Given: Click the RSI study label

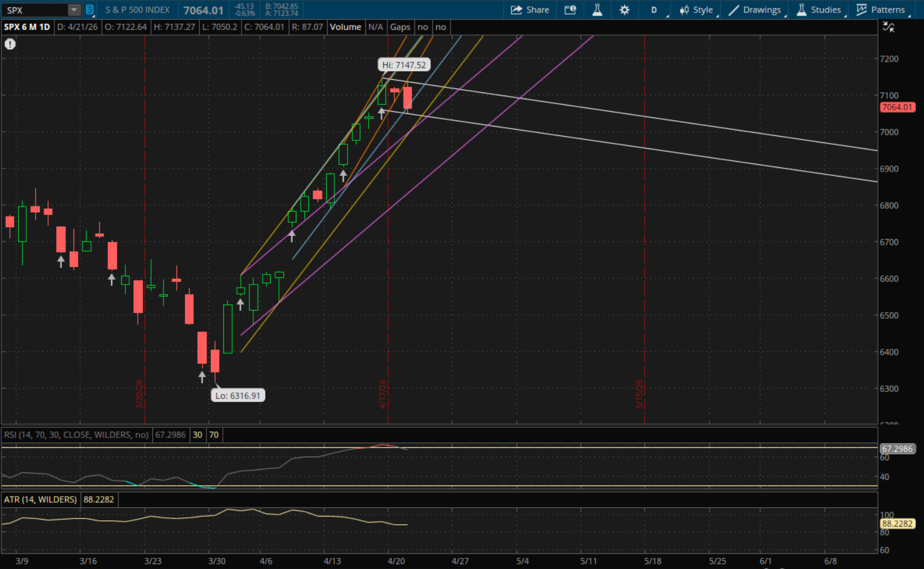Looking at the screenshot, I should pos(76,435).
